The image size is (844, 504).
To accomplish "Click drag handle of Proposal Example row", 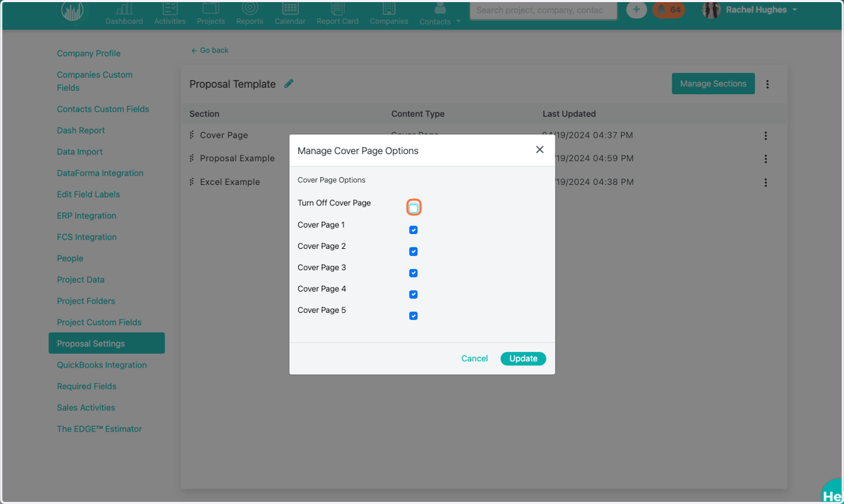I will click(x=191, y=158).
